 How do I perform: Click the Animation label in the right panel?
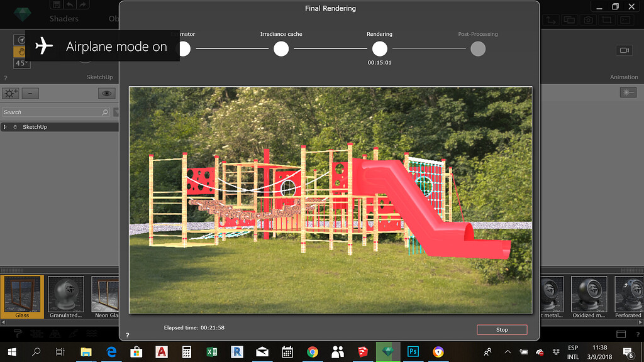point(623,77)
